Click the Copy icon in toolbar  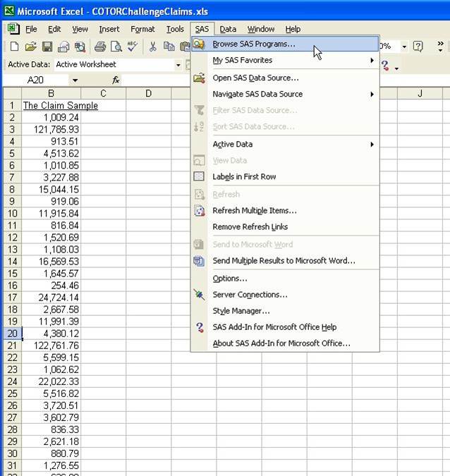(x=169, y=46)
